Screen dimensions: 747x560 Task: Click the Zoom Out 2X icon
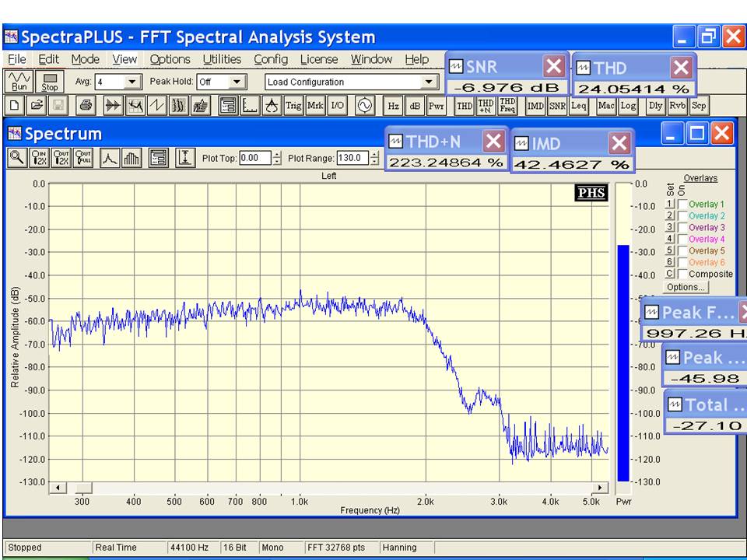pyautogui.click(x=61, y=158)
